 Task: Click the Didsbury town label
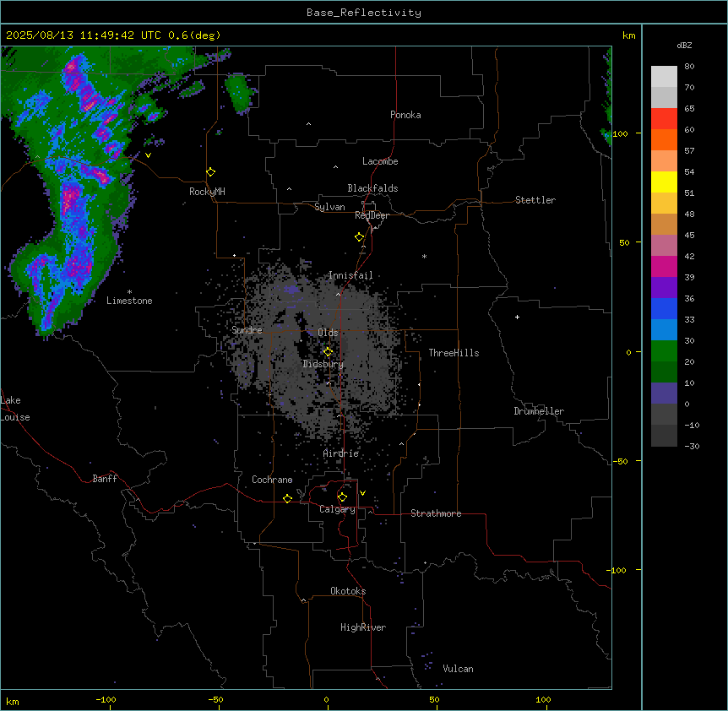coord(323,364)
